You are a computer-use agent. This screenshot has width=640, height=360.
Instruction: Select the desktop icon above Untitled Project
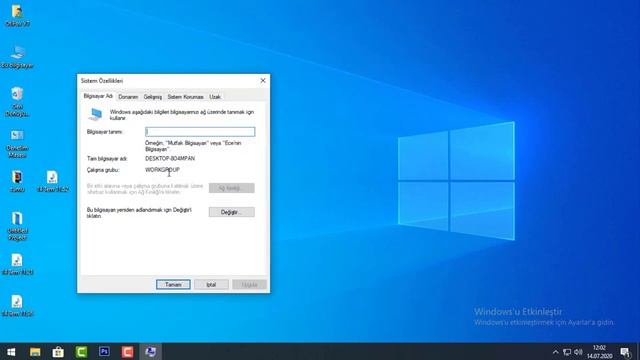17,181
